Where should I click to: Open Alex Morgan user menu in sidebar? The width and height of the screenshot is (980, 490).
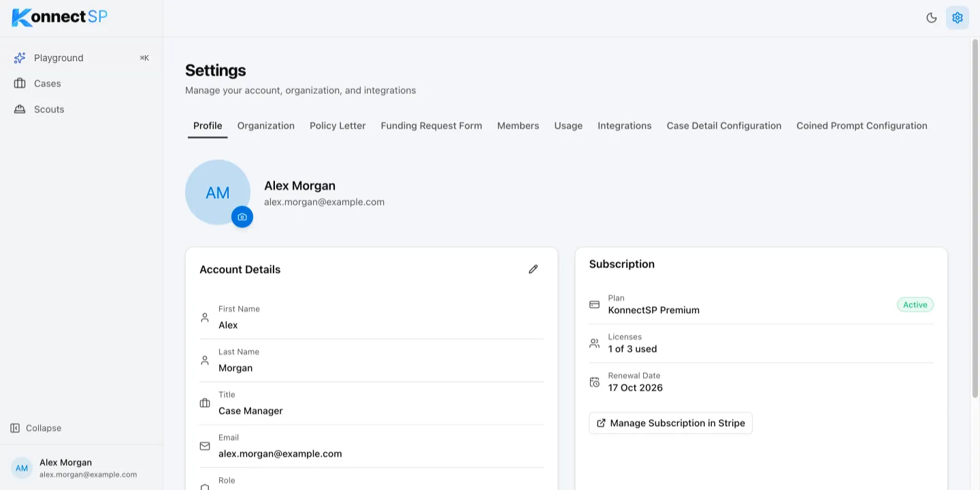click(x=82, y=468)
